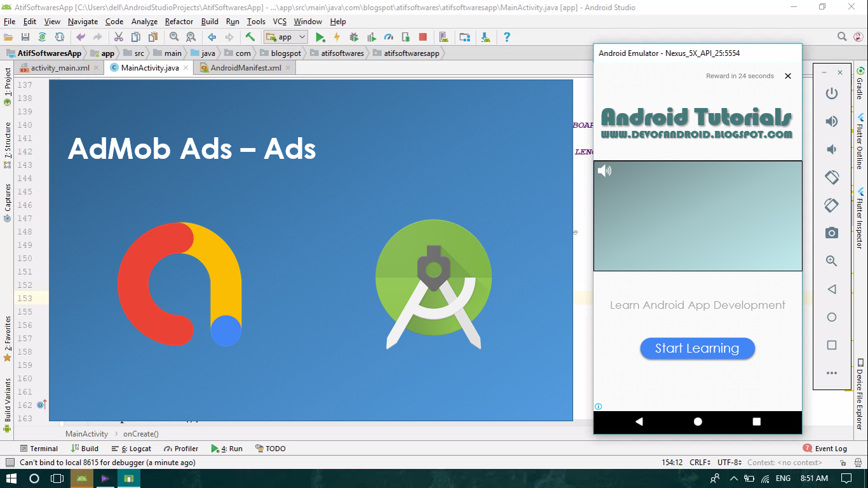This screenshot has height=488, width=868.
Task: Close the MainActivity.java tab
Action: point(186,68)
